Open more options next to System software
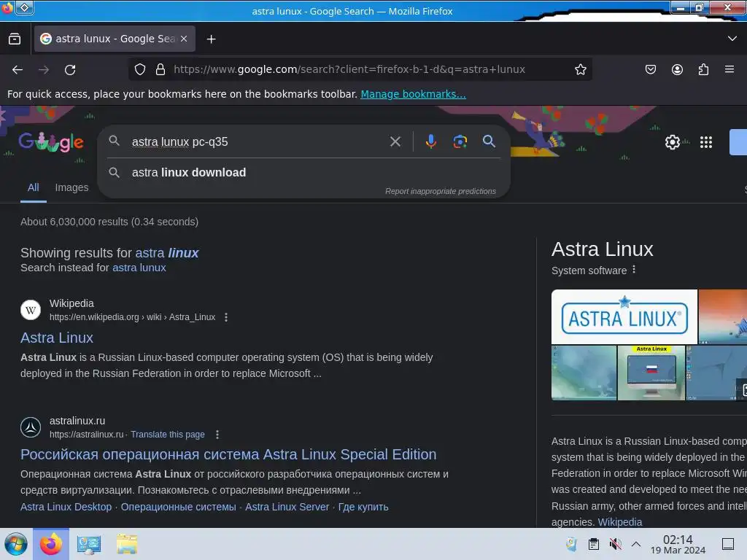The width and height of the screenshot is (747, 560). coord(634,270)
